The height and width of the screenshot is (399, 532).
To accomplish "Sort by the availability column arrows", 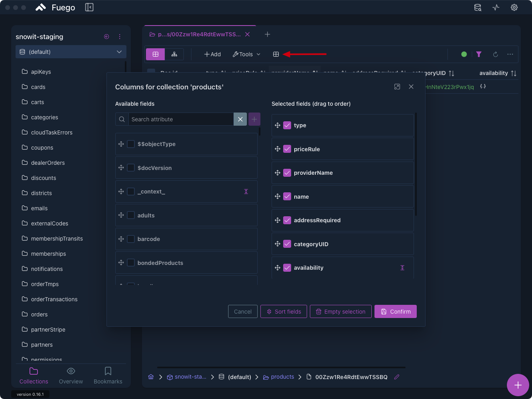I will 514,73.
